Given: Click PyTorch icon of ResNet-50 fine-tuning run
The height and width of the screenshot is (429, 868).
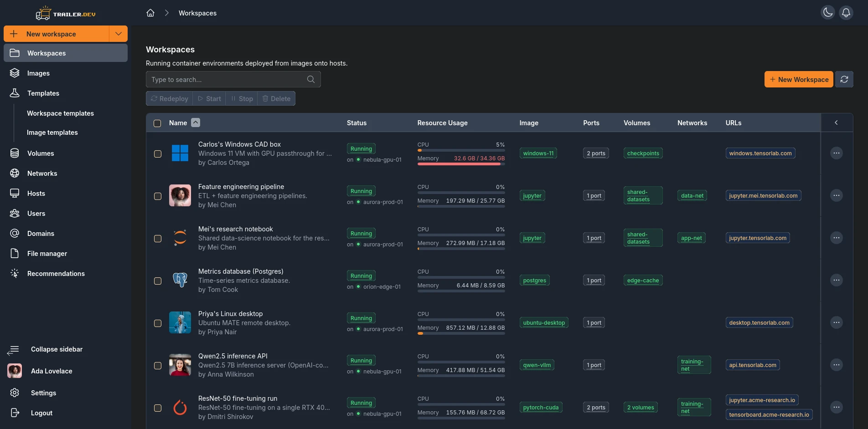Looking at the screenshot, I should 180,407.
